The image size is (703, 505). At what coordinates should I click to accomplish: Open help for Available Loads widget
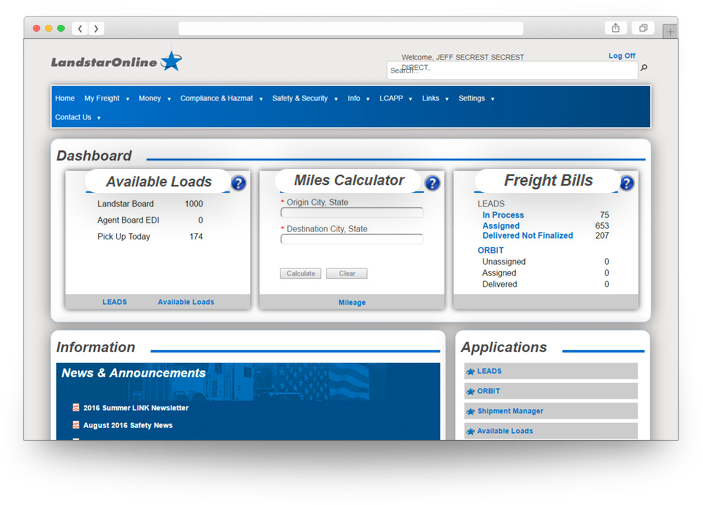coord(238,183)
